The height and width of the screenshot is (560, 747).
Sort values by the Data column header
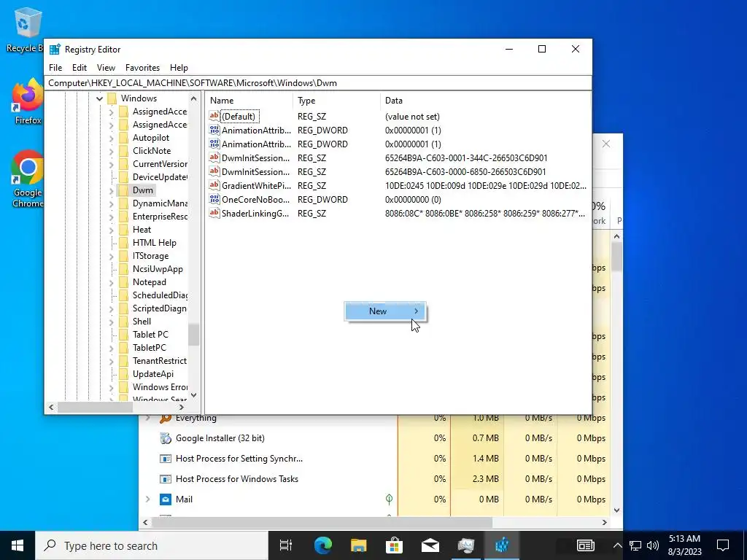coord(485,101)
